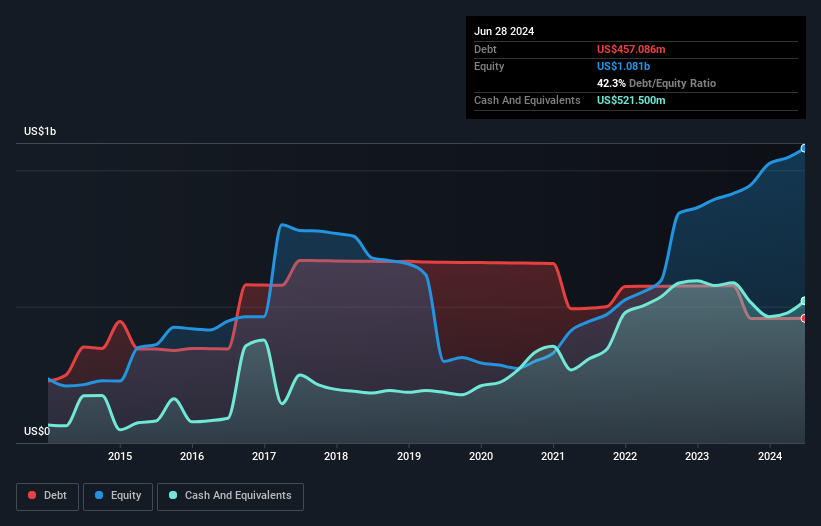
Task: Select the red Debt endpoint marker
Action: pyautogui.click(x=804, y=318)
